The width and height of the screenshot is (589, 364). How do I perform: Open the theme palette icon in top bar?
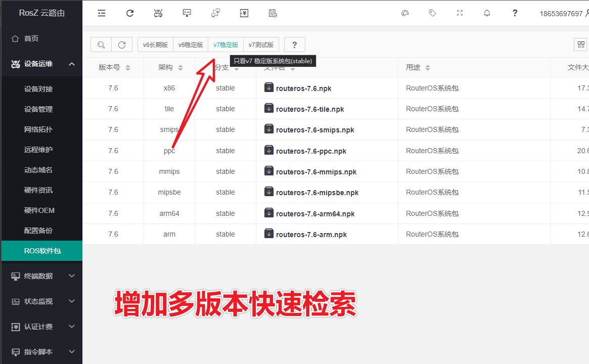click(405, 13)
